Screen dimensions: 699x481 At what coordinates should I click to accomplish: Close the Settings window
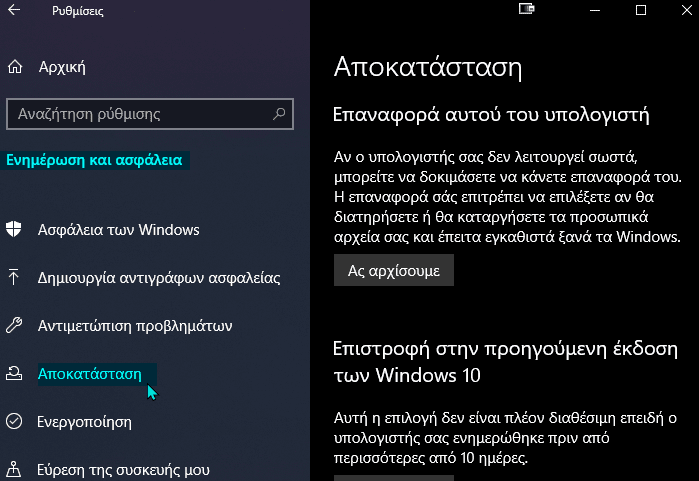click(687, 10)
